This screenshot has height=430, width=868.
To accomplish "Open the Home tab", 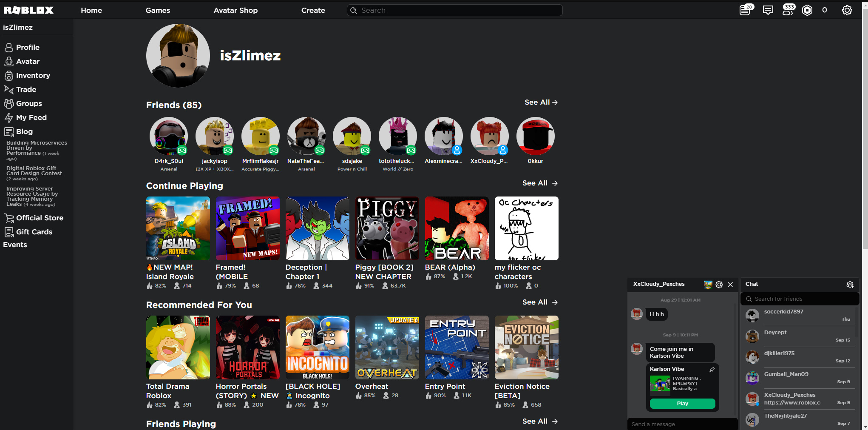I will pos(91,10).
